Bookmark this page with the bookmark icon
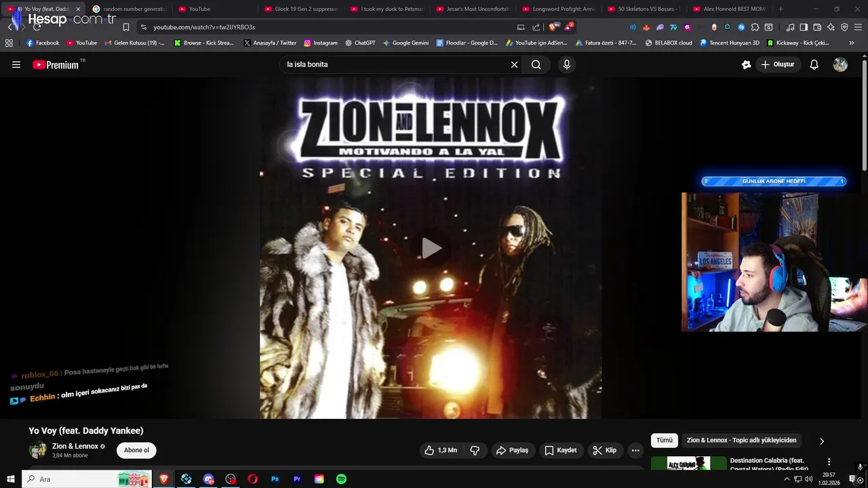 pyautogui.click(x=126, y=27)
